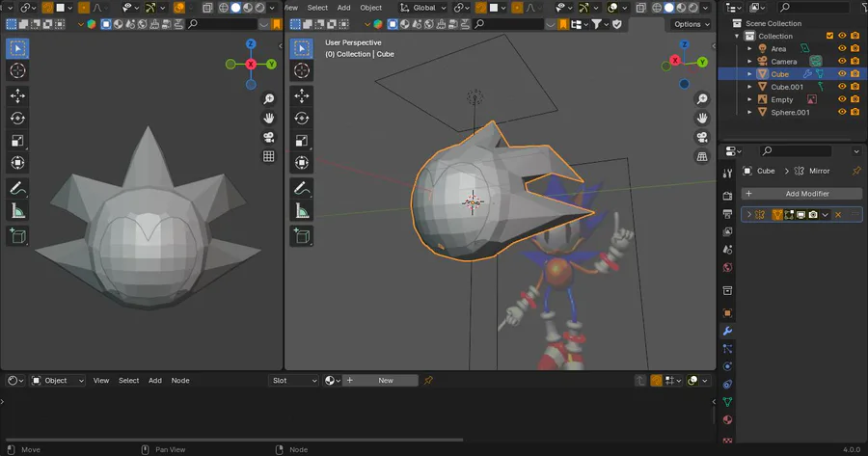The width and height of the screenshot is (868, 456).
Task: Toggle eye visibility for Cube.001
Action: click(x=842, y=87)
